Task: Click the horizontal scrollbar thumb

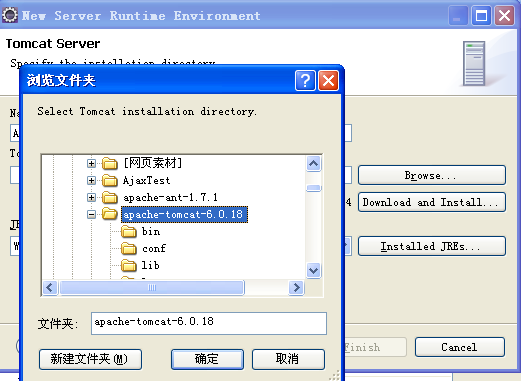Action: point(152,287)
